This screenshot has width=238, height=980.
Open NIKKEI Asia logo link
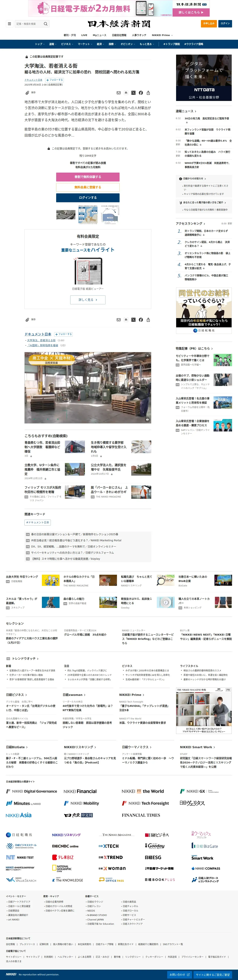19,815
